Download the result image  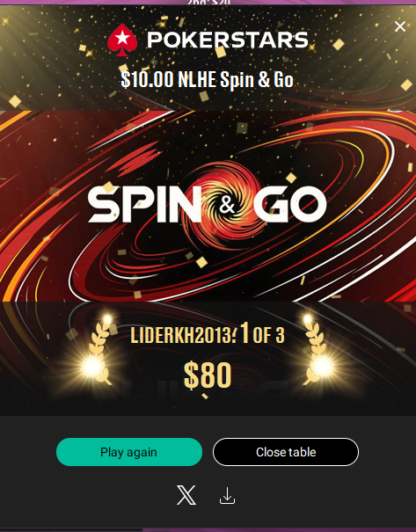(x=227, y=496)
